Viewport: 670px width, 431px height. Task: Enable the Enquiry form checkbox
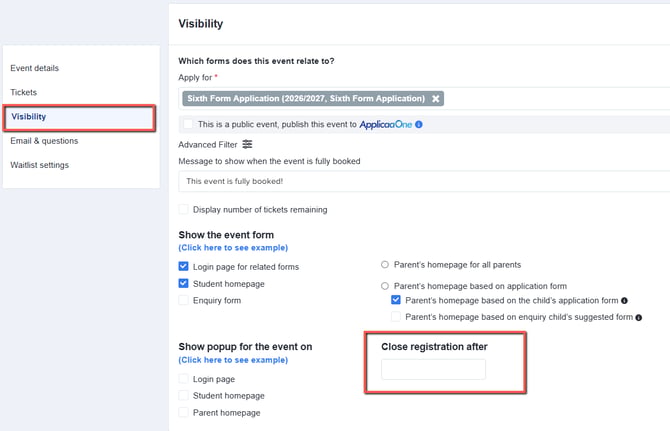click(x=183, y=300)
